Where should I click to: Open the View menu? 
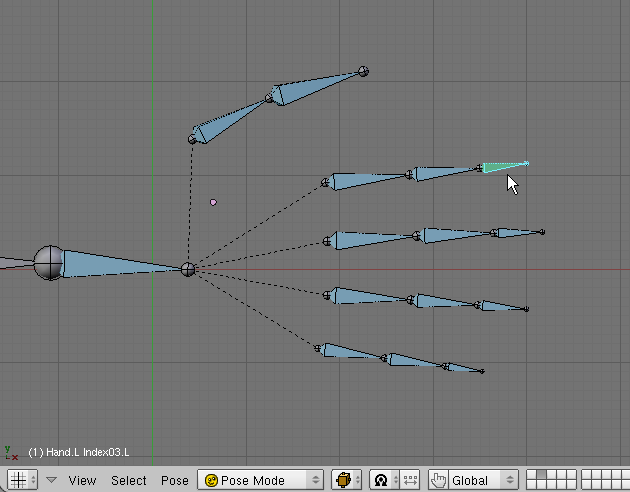tap(82, 480)
